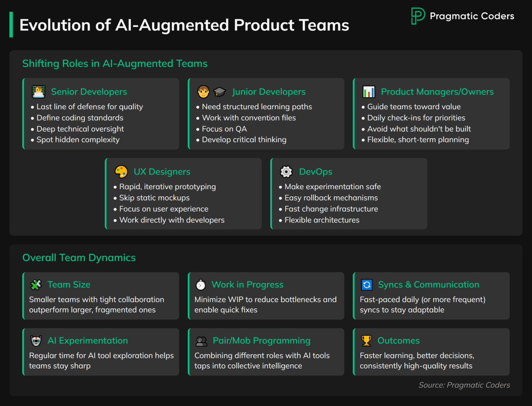
Task: Click 'Work with convention files' bullet
Action: (x=249, y=118)
